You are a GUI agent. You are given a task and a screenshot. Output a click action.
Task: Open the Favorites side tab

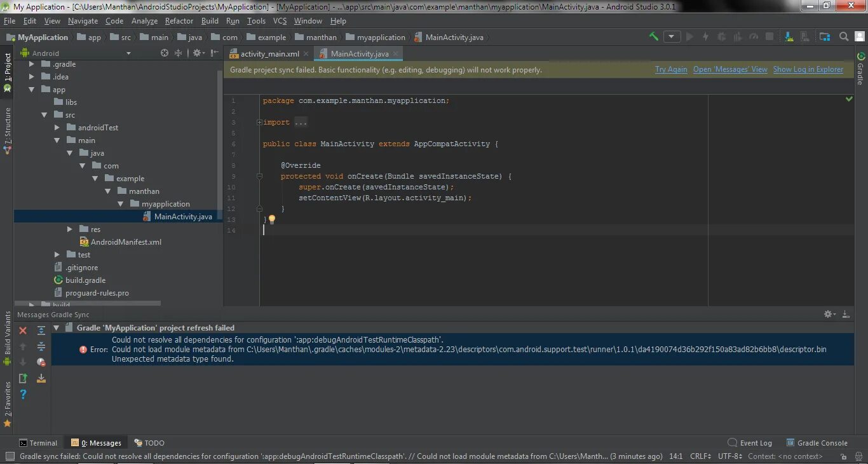click(8, 404)
